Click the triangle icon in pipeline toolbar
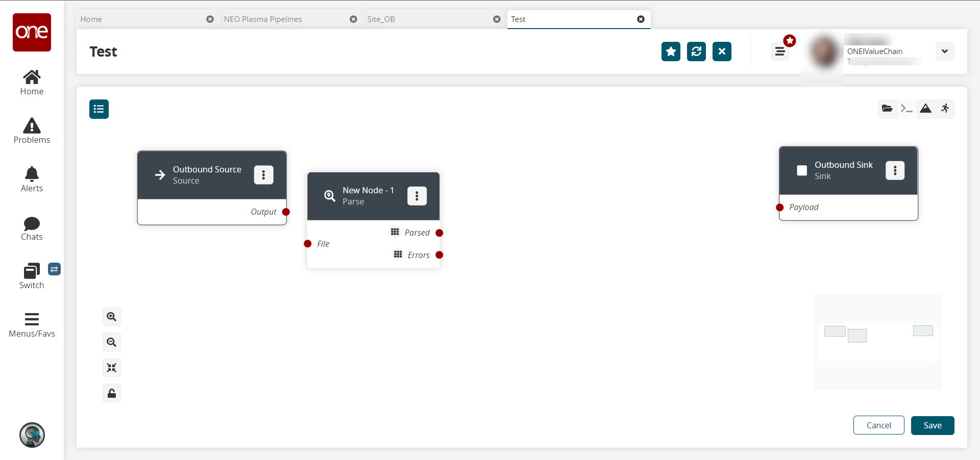 (925, 109)
